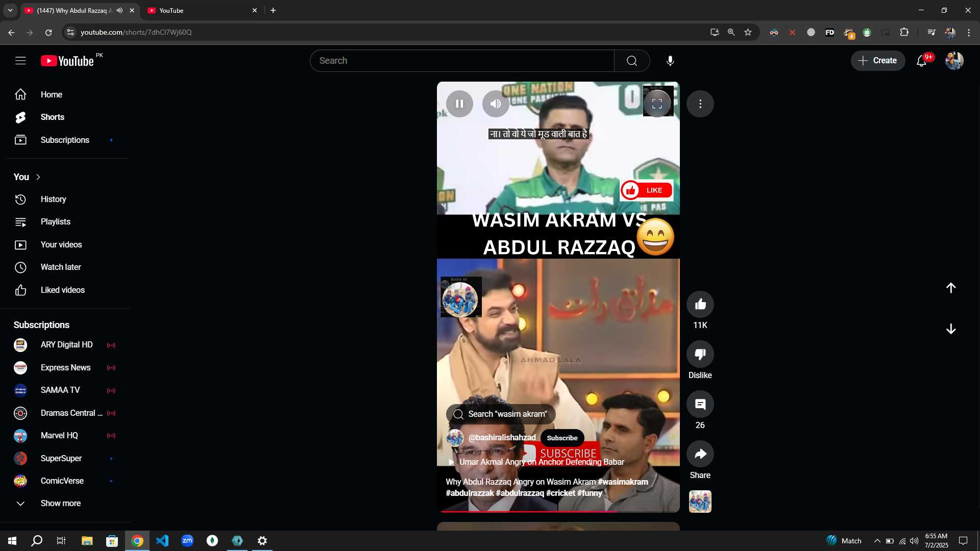
Task: Open the Create button
Action: (877, 61)
